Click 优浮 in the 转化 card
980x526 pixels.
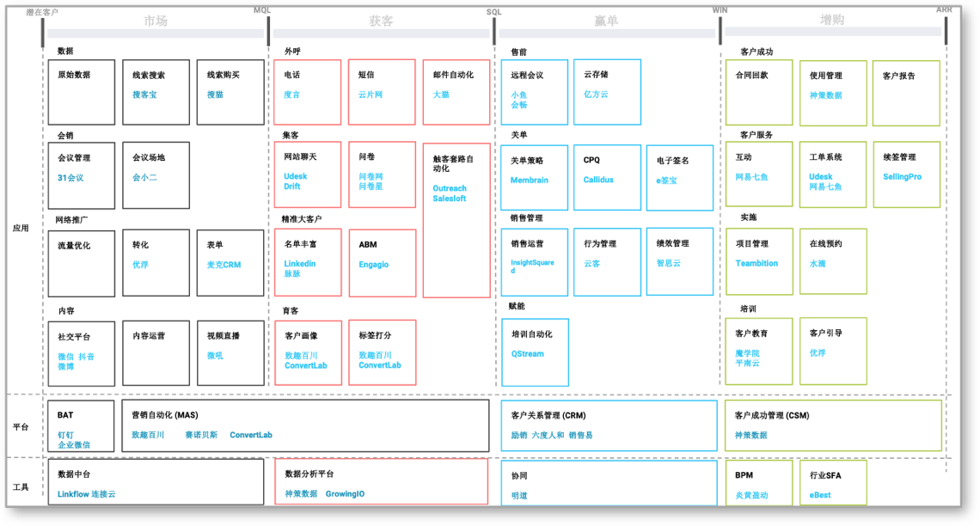point(140,265)
